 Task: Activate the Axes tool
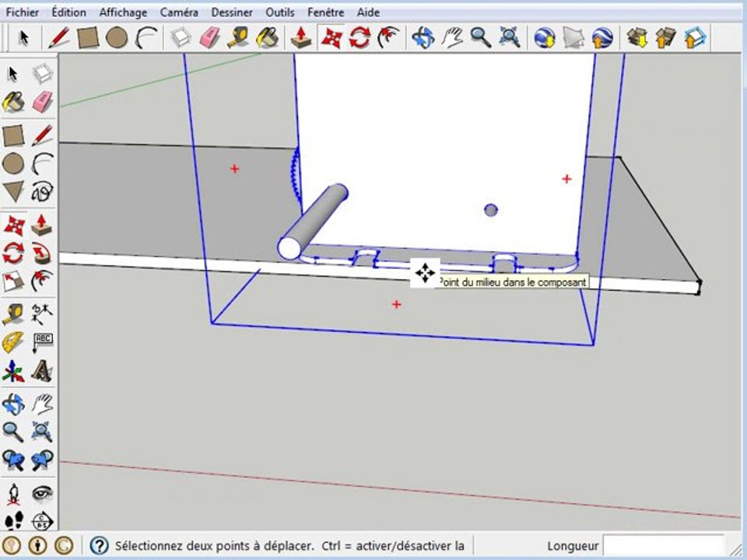(13, 371)
